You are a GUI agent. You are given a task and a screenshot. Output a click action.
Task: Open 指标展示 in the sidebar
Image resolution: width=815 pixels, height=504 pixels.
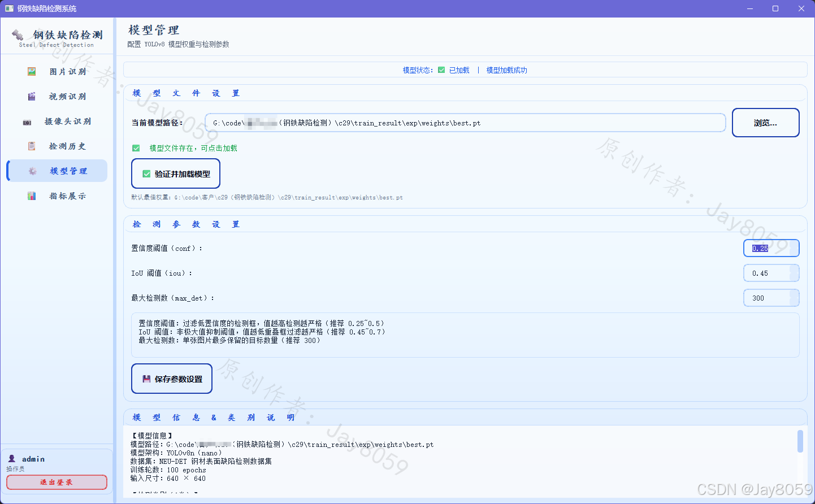tap(57, 196)
